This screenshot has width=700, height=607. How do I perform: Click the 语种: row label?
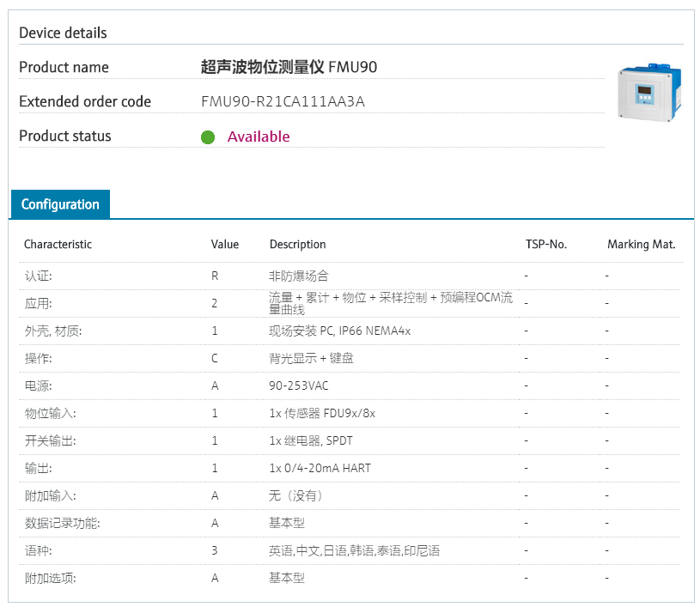[x=39, y=550]
